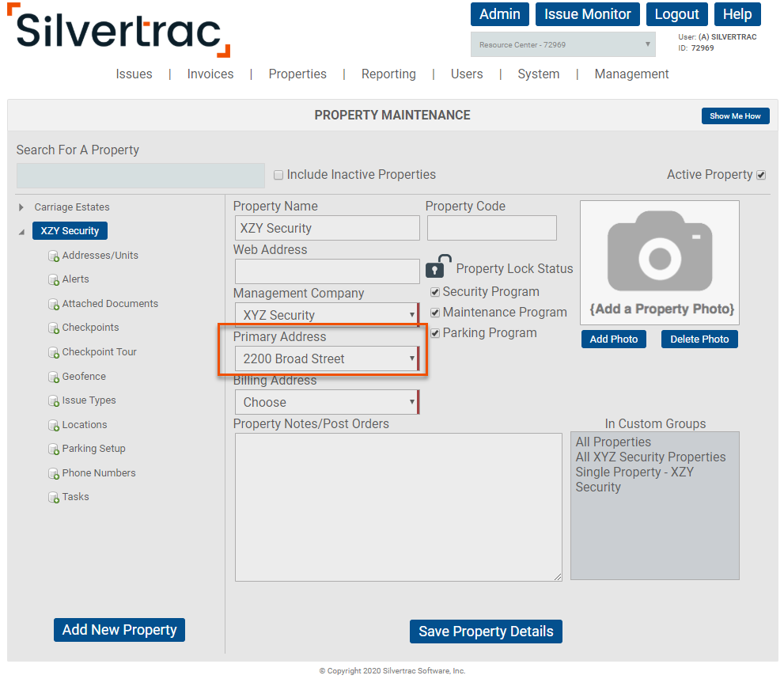Open the Addresses/Units section
This screenshot has height=679, width=784.
[x=100, y=256]
